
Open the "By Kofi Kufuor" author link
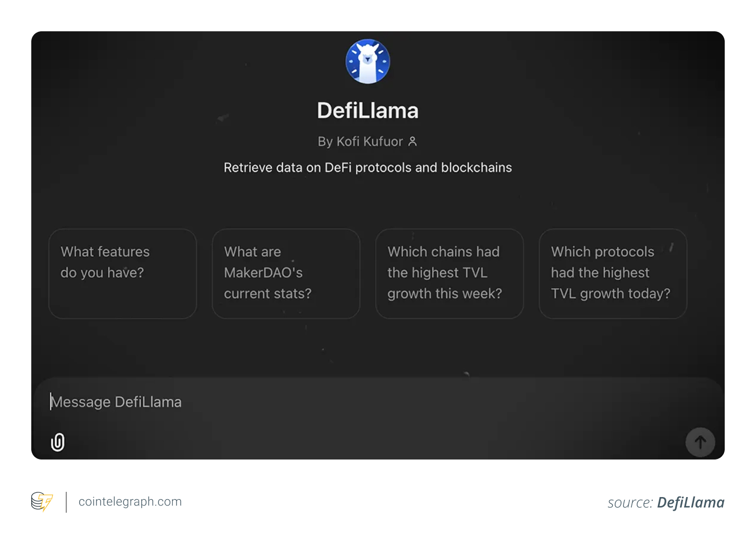pyautogui.click(x=360, y=141)
